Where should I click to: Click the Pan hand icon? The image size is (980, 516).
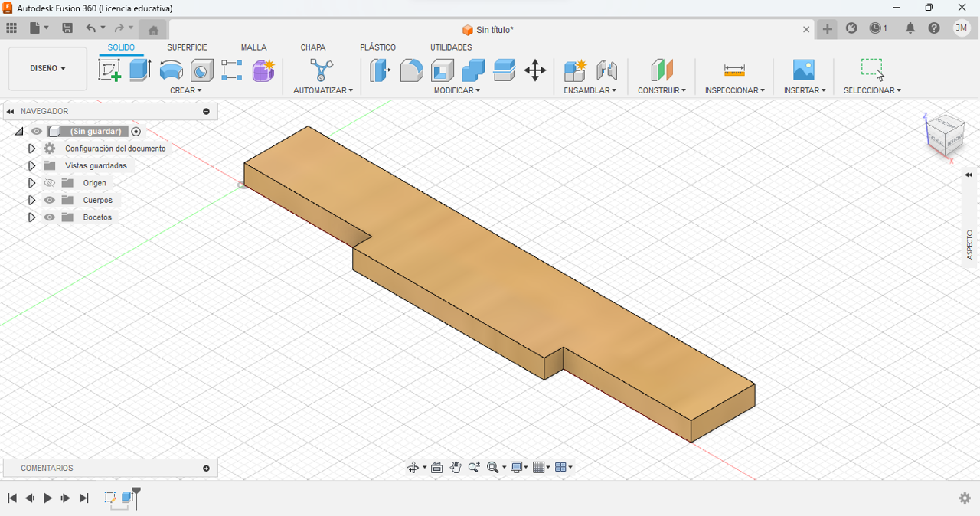click(x=456, y=468)
